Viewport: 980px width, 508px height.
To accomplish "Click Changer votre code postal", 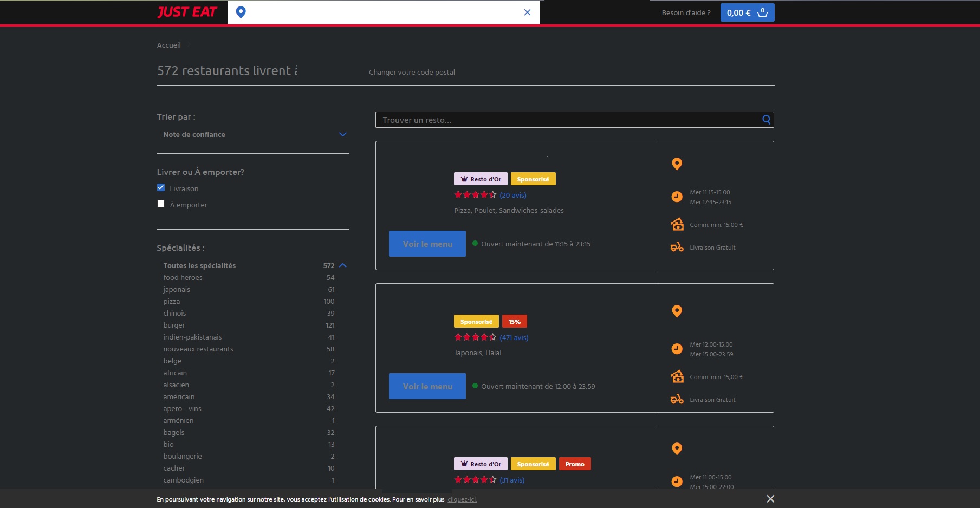I will coord(412,72).
